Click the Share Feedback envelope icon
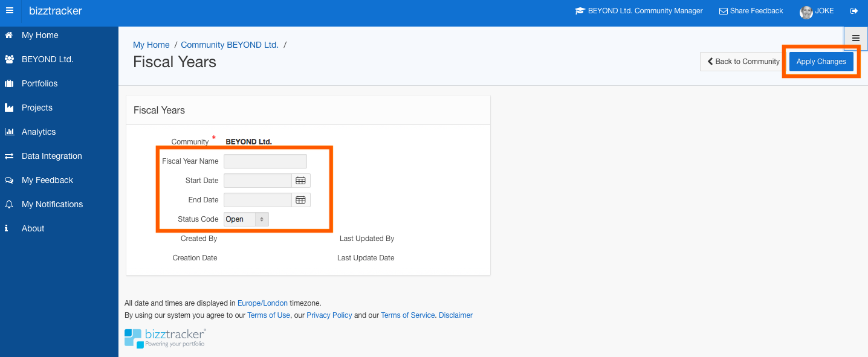868x357 pixels. (x=724, y=11)
